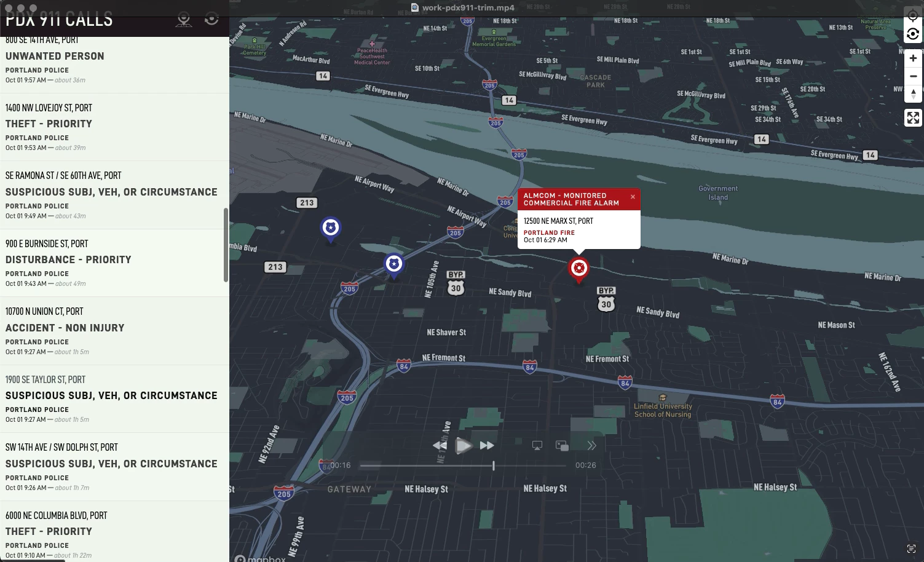Click the star marker near NE 105th Ave

click(x=393, y=264)
